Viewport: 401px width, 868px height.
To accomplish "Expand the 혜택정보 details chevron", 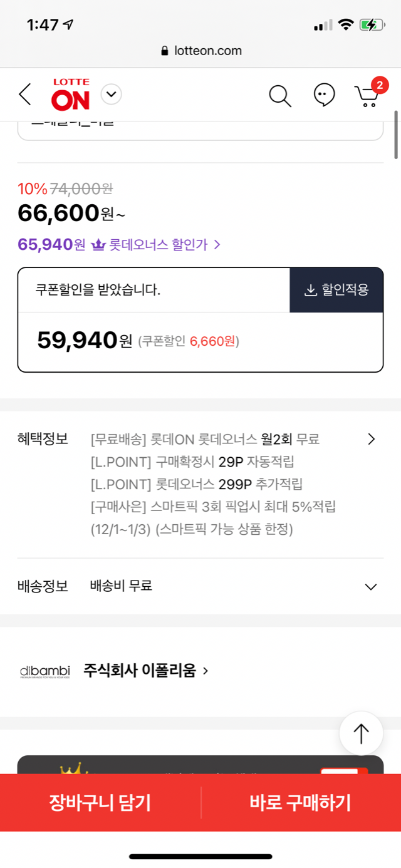I will pyautogui.click(x=372, y=439).
